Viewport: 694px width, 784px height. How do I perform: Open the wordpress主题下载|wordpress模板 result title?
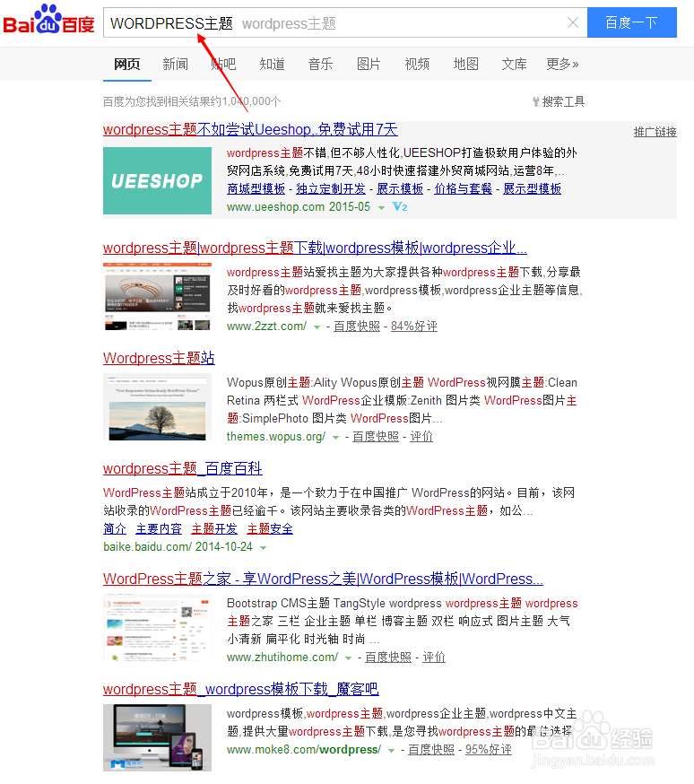[315, 248]
